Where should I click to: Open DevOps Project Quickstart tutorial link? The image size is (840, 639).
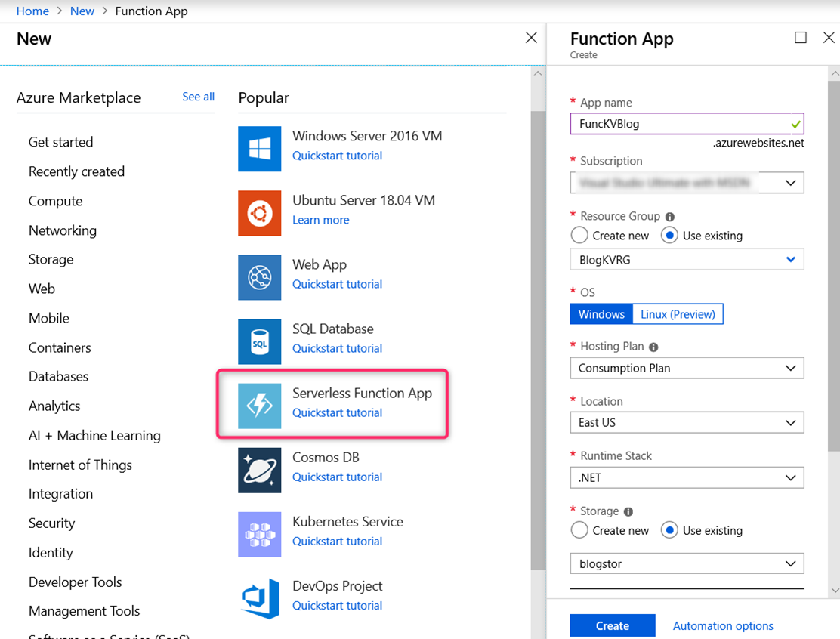point(338,605)
